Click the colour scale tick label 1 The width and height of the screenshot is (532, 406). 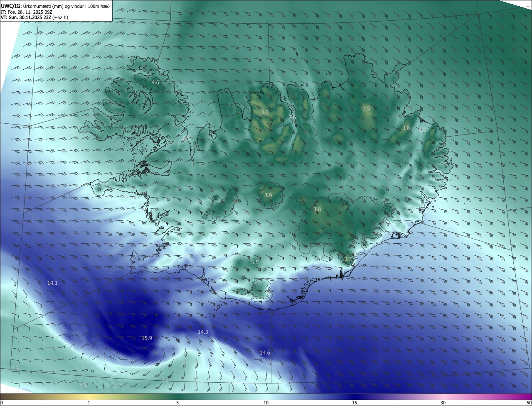pos(89,403)
